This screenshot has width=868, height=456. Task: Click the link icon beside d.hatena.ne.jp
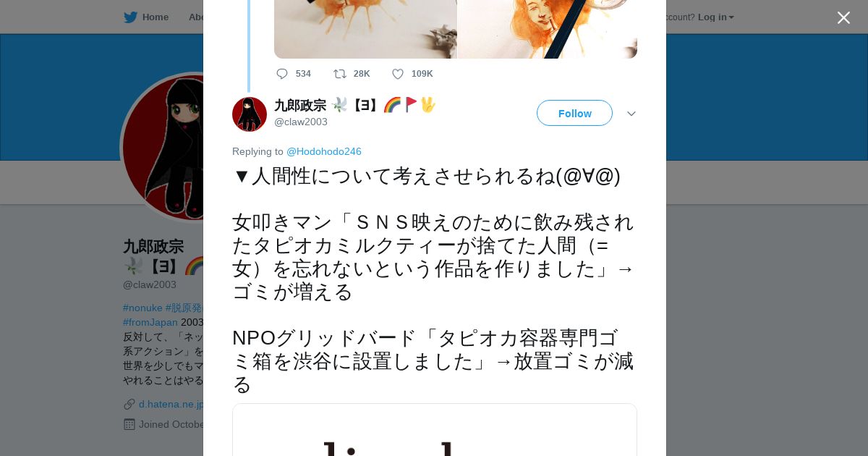coord(129,404)
